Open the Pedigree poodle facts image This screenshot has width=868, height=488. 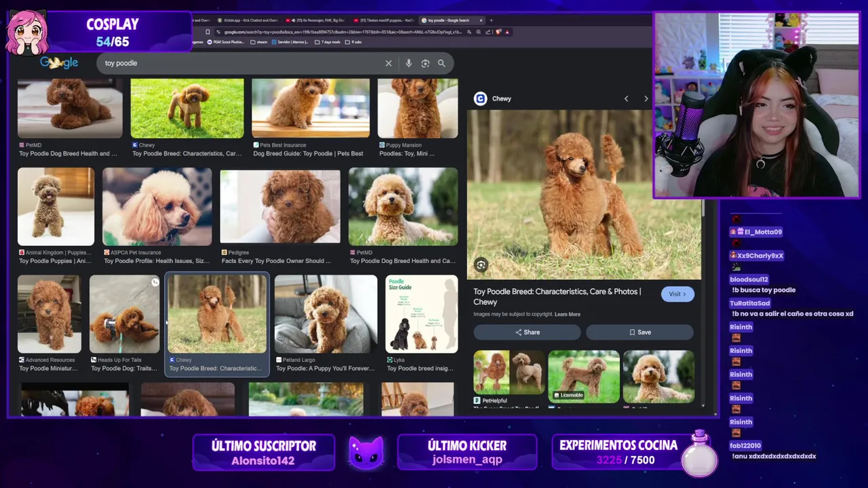click(280, 207)
